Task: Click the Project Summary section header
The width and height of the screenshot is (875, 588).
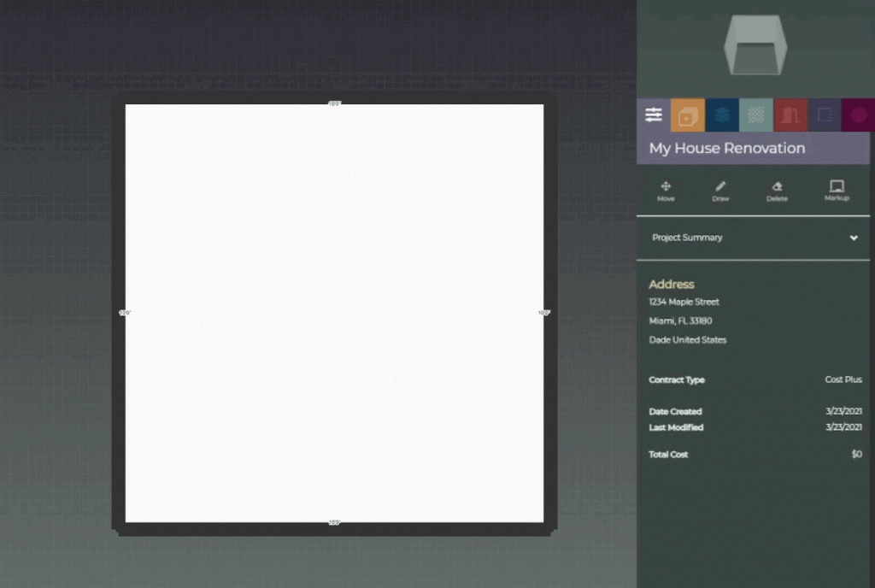Action: [687, 238]
